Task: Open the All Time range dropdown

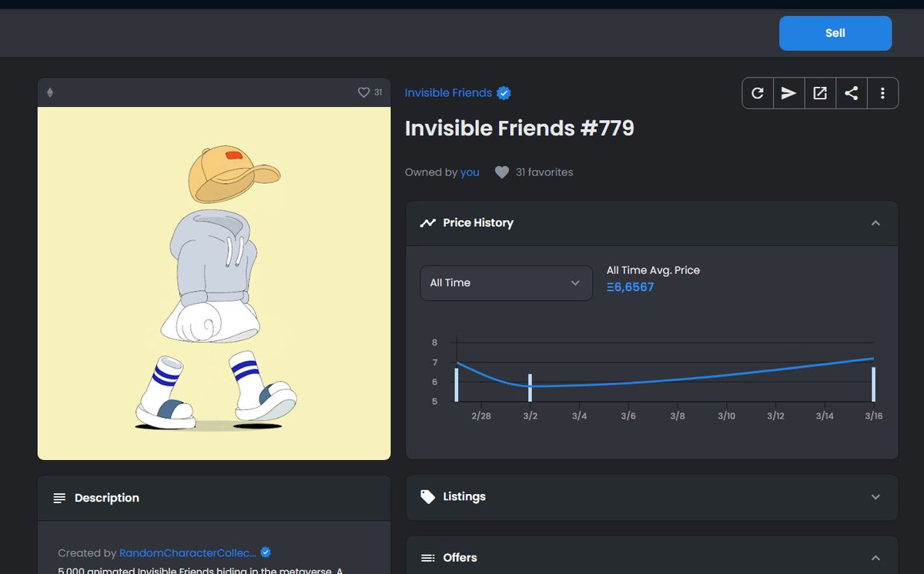Action: point(506,283)
